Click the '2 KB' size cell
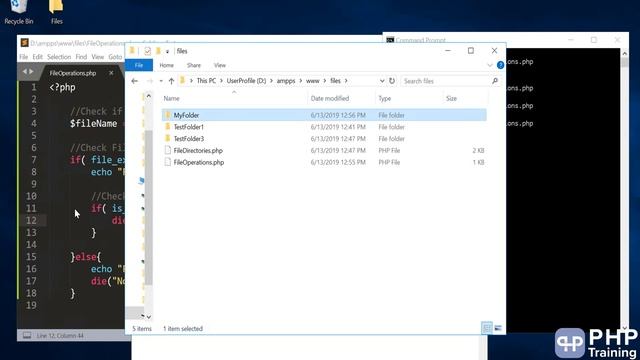The height and width of the screenshot is (360, 640). tap(478, 151)
